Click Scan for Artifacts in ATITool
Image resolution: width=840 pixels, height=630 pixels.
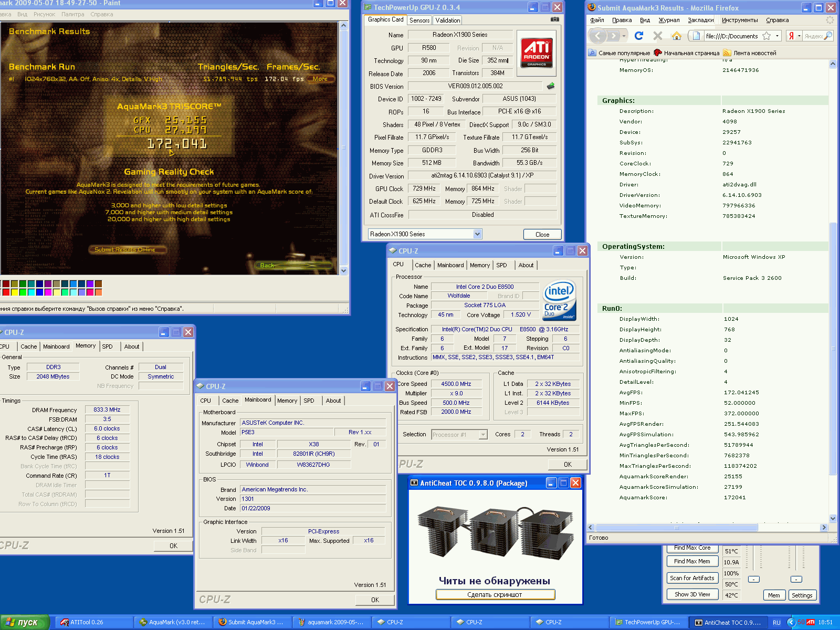(x=692, y=577)
